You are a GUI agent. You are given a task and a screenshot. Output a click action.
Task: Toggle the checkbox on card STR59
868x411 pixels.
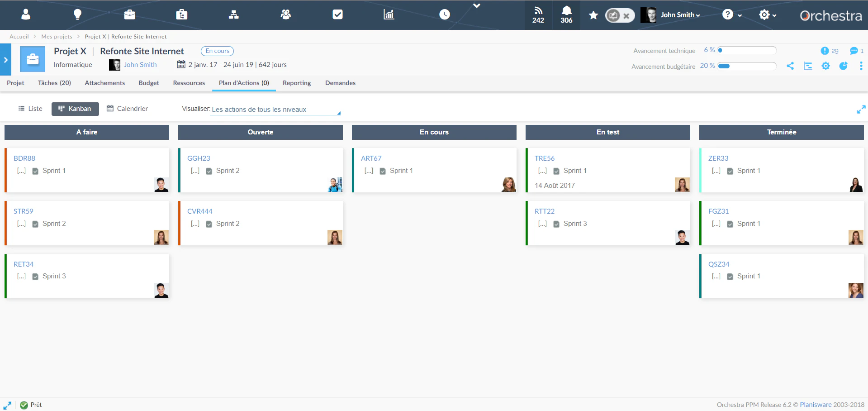pyautogui.click(x=35, y=224)
